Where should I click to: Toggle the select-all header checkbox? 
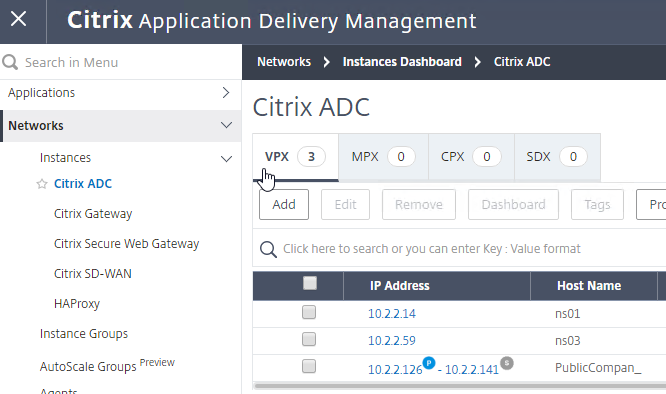tap(310, 283)
